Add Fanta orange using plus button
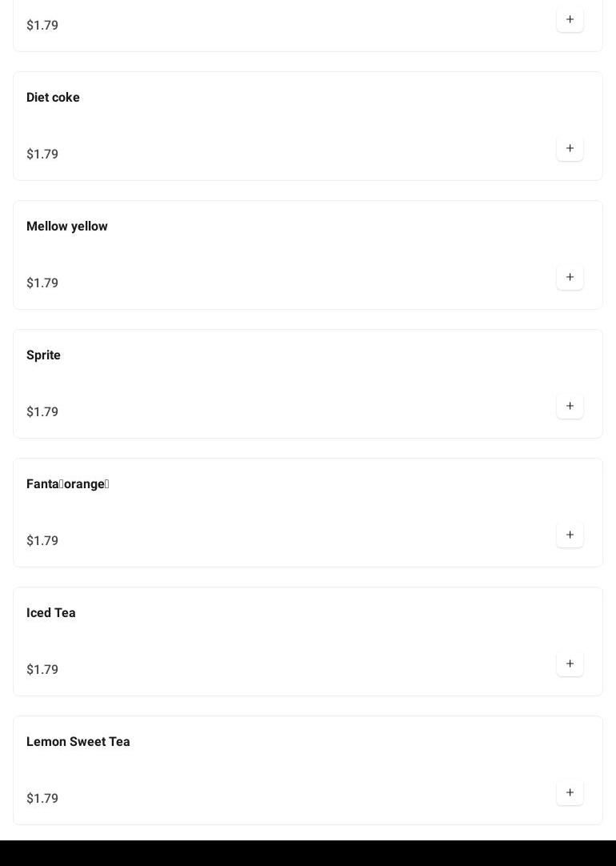 click(570, 535)
